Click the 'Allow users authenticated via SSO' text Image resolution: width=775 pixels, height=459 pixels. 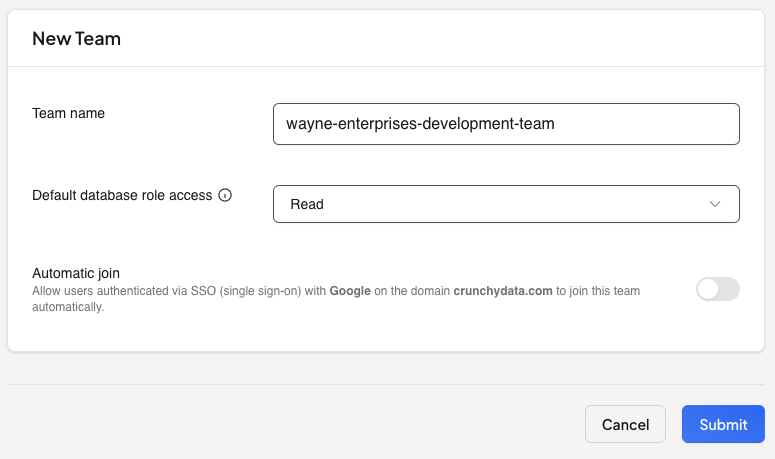point(120,291)
